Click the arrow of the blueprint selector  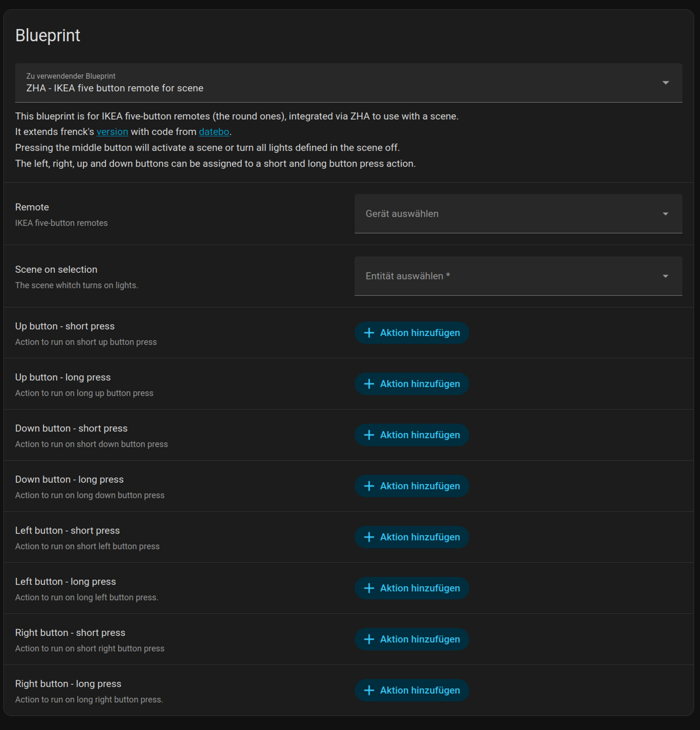[x=665, y=83]
